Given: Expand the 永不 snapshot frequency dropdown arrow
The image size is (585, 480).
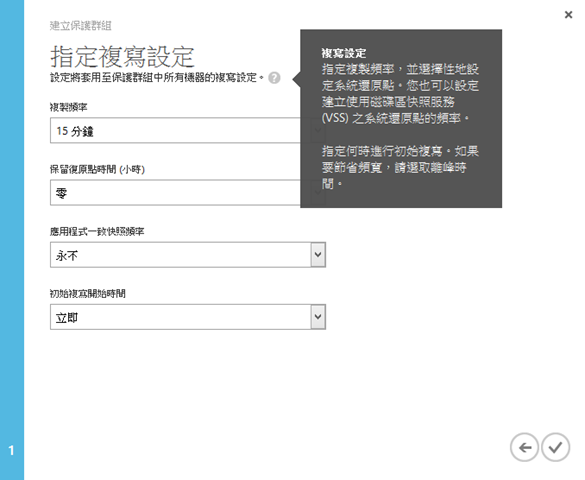Looking at the screenshot, I should (318, 255).
